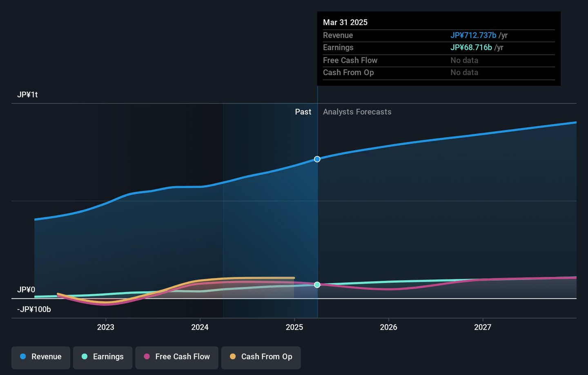Click the blue Revenue legend dot
The height and width of the screenshot is (375, 588).
pyautogui.click(x=23, y=357)
